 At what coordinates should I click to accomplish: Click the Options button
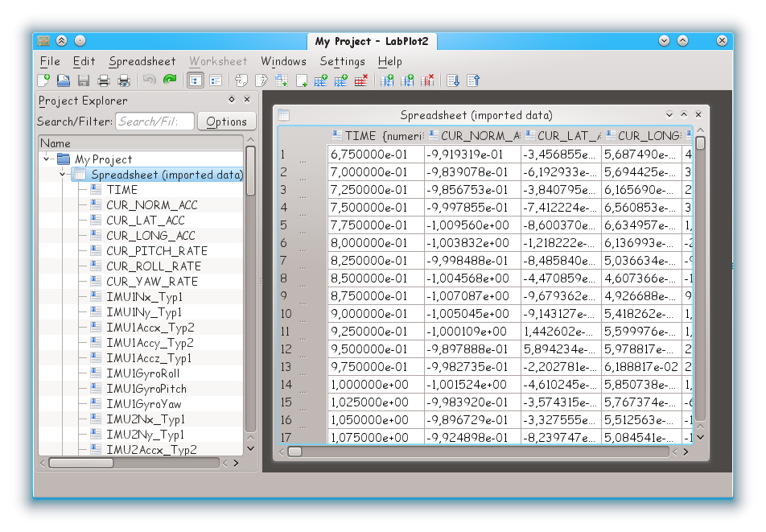[226, 122]
